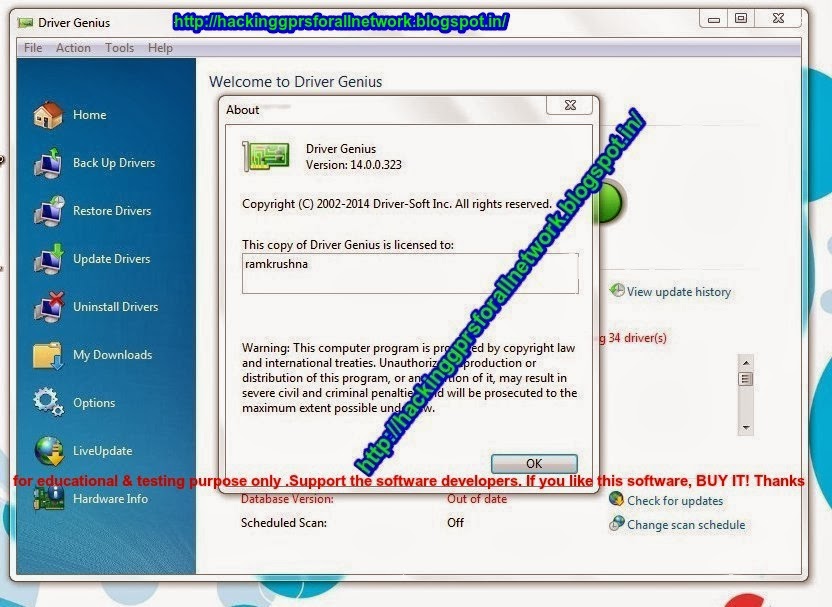The width and height of the screenshot is (832, 607).
Task: Click the Update Drivers icon
Action: [48, 259]
